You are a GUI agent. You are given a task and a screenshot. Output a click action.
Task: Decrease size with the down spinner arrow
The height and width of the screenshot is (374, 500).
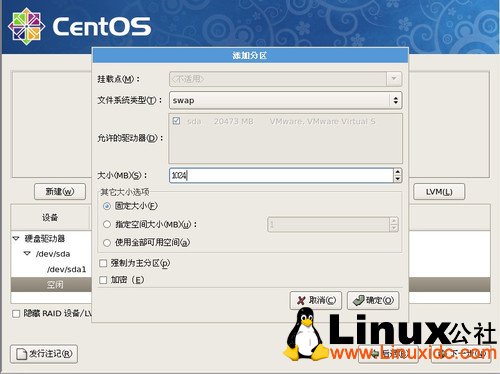pos(397,179)
